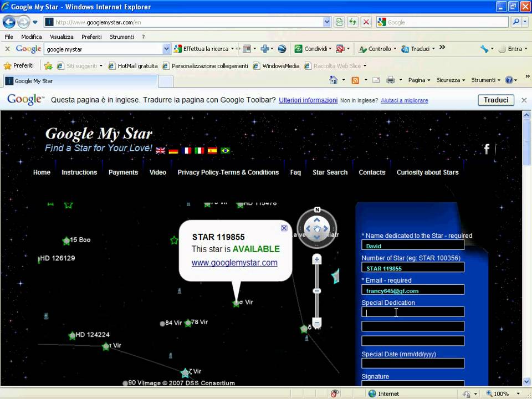
Task: Select the Italian flag
Action: 199,151
